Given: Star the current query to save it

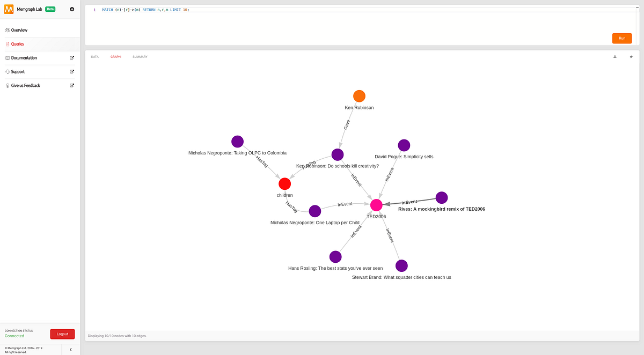Looking at the screenshot, I should point(631,56).
